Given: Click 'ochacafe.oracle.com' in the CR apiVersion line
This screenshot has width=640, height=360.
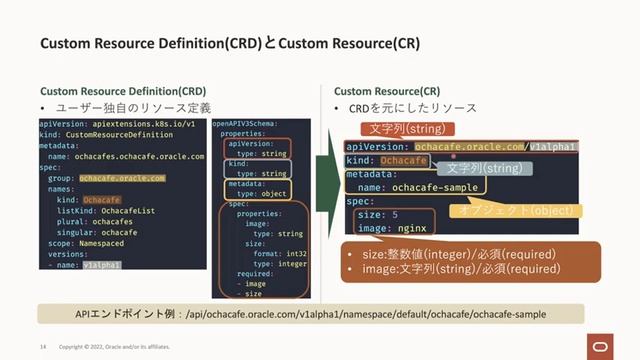Looking at the screenshot, I should [x=469, y=147].
